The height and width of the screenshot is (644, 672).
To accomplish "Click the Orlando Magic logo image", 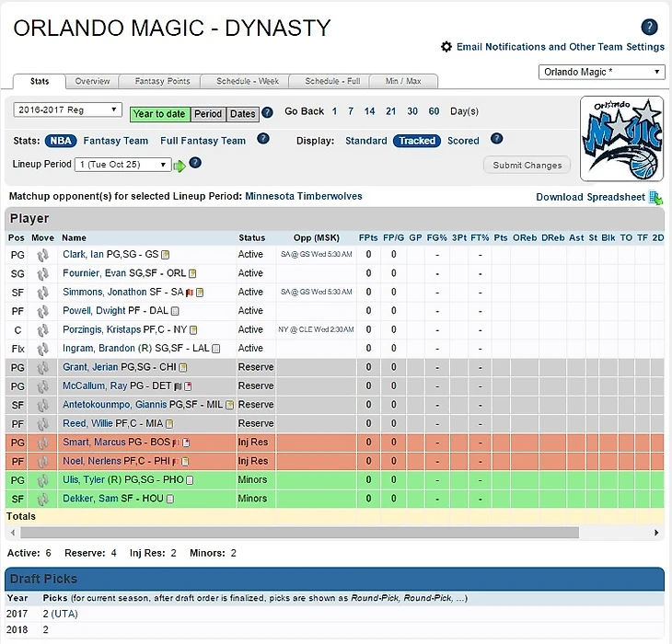I will (x=621, y=139).
